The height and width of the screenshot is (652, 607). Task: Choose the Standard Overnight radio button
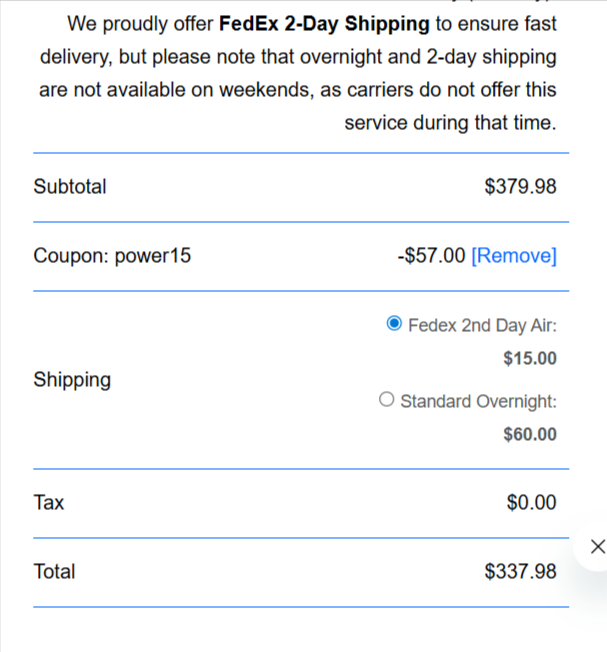pyautogui.click(x=387, y=401)
